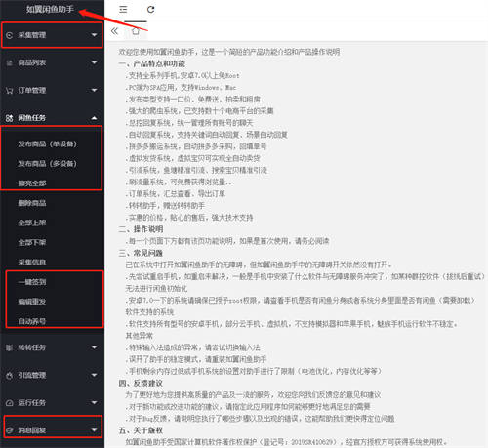Click the 运行任务 sidebar icon
The width and height of the screenshot is (488, 448).
tap(10, 403)
